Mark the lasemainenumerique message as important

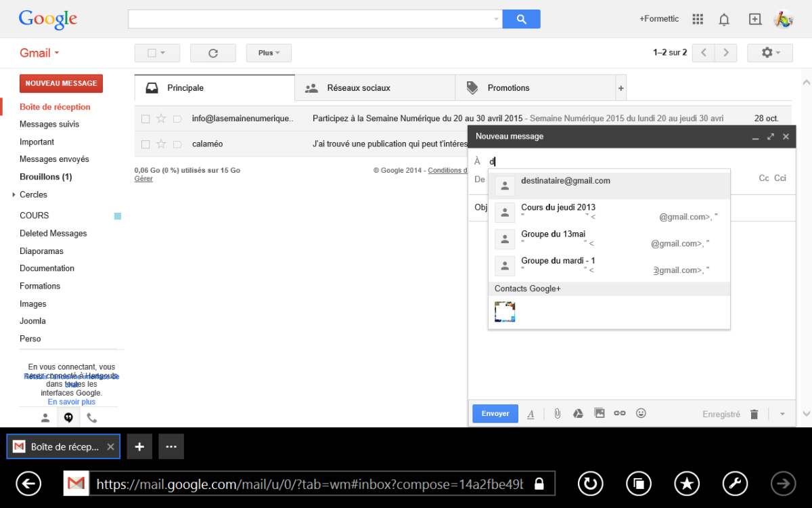click(177, 119)
